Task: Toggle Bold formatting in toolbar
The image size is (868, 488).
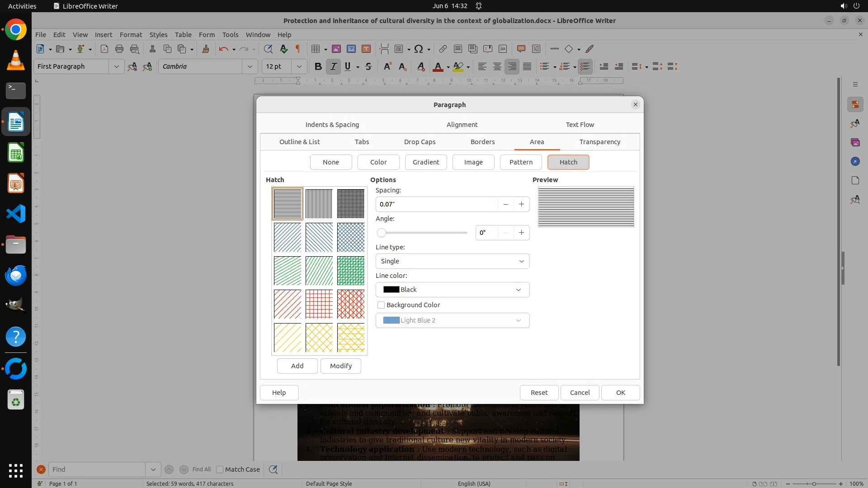Action: (x=318, y=66)
